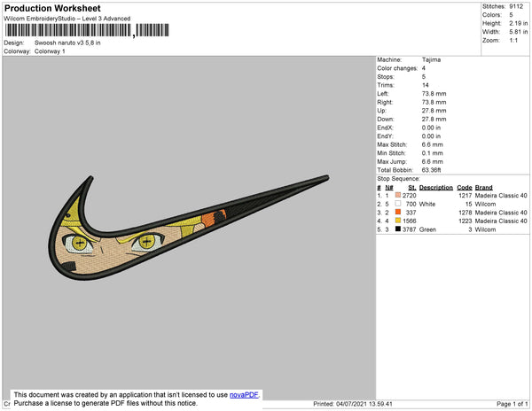Click the Width value '5.81 in'
The height and width of the screenshot is (411, 532).
pos(518,32)
